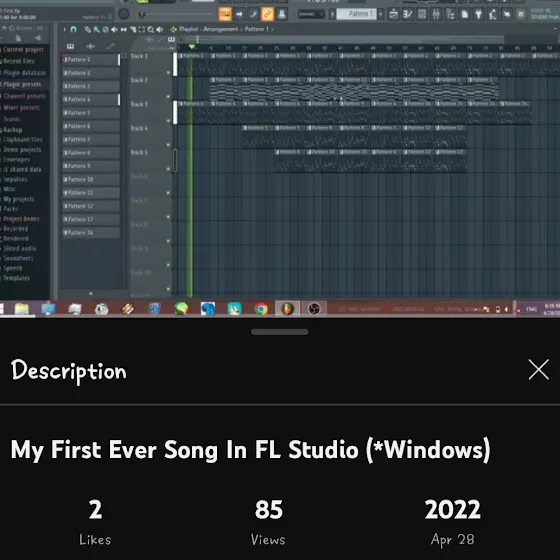
Task: Click the ENG language indicator in taskbar
Action: 531,309
